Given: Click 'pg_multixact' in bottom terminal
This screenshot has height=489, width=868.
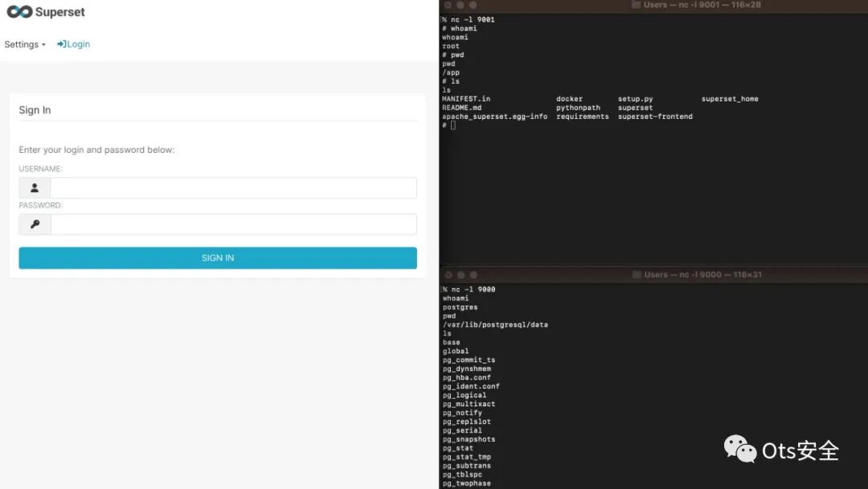Looking at the screenshot, I should tap(469, 405).
